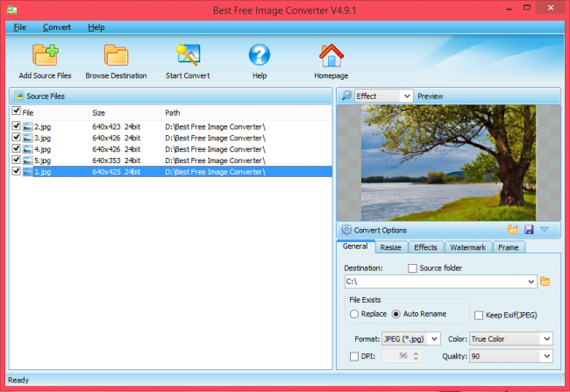Expand Convert Options blue triangle menu
This screenshot has height=392, width=570.
click(545, 229)
